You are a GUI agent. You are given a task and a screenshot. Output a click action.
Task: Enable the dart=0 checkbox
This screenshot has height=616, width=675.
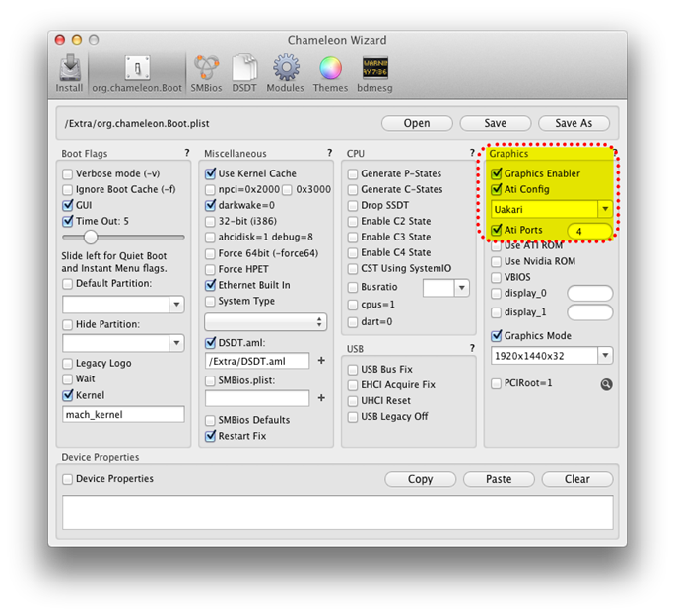353,322
